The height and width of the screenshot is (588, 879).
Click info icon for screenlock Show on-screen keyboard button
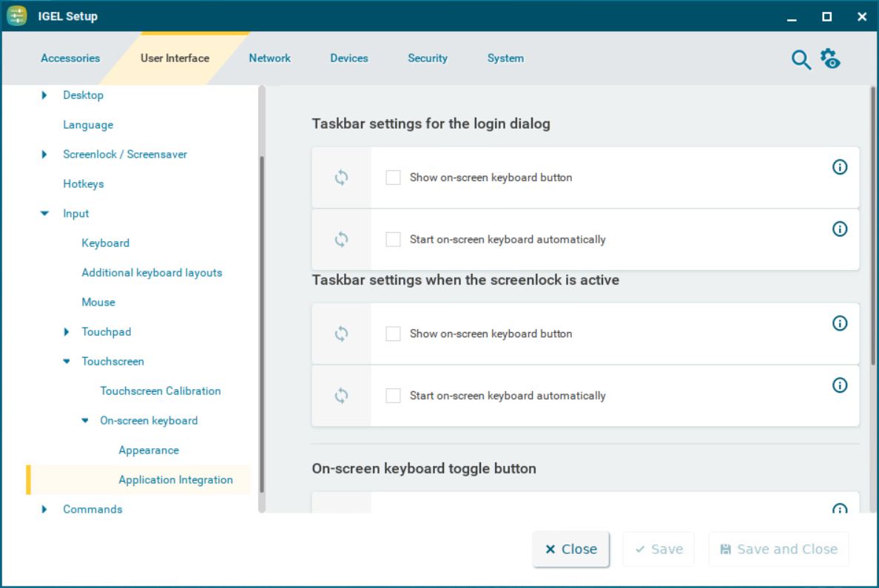840,323
